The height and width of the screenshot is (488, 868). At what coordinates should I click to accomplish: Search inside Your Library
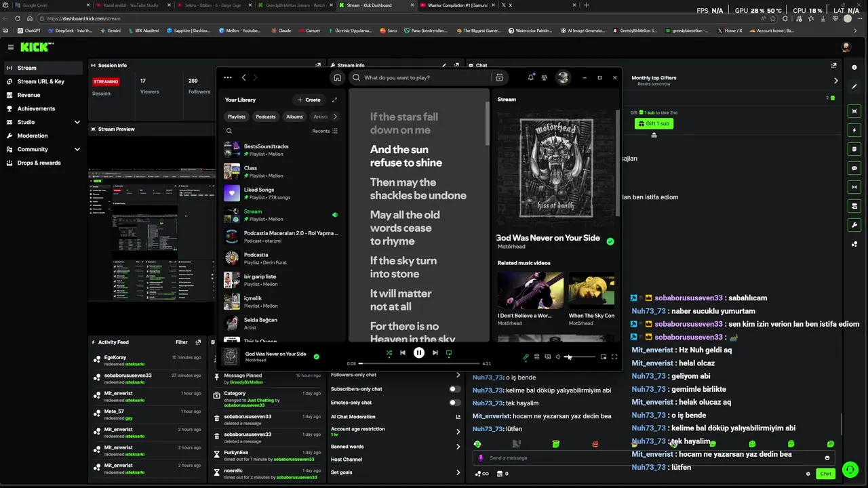coord(229,131)
